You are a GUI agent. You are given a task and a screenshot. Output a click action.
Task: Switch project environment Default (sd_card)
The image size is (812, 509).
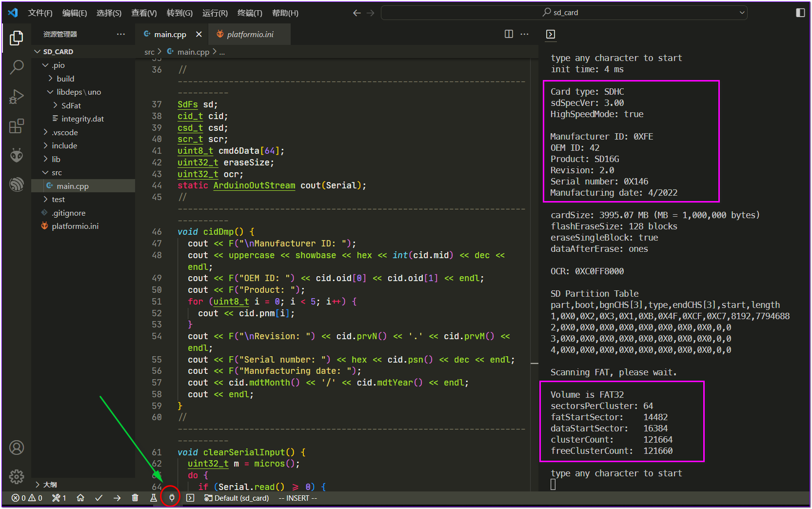237,498
